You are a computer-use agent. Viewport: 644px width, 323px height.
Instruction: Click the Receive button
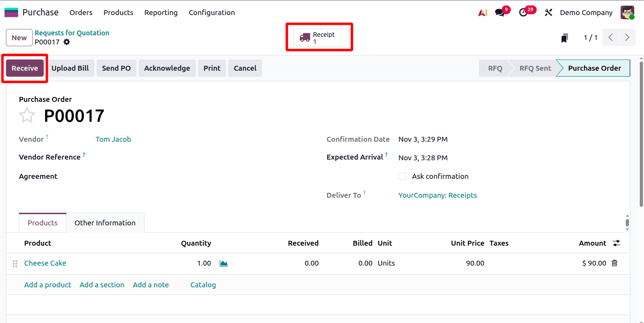[24, 68]
